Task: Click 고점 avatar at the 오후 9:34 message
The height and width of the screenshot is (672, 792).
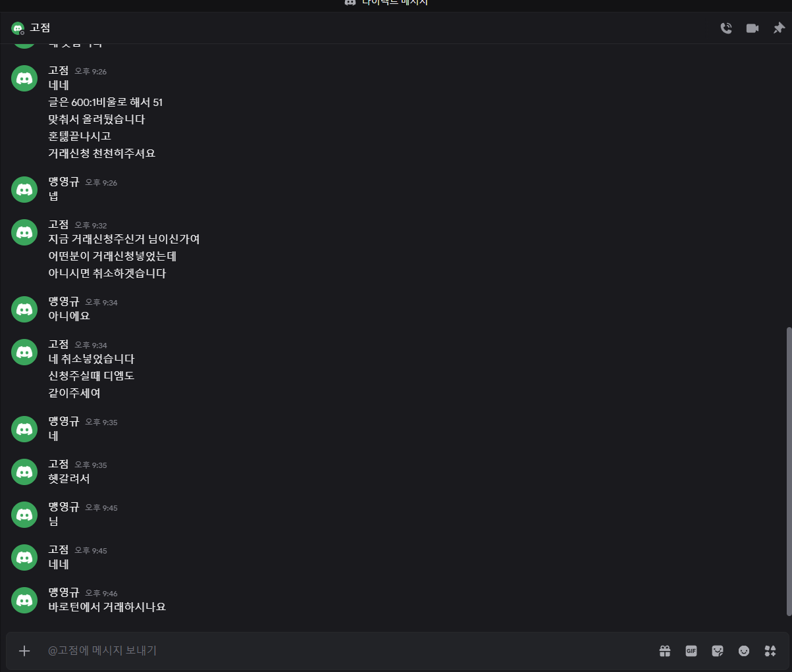Action: [x=24, y=352]
